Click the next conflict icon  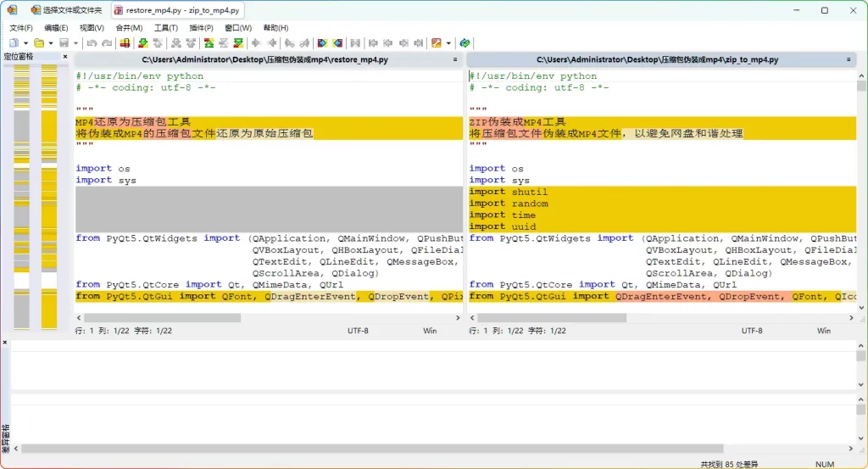pos(176,43)
